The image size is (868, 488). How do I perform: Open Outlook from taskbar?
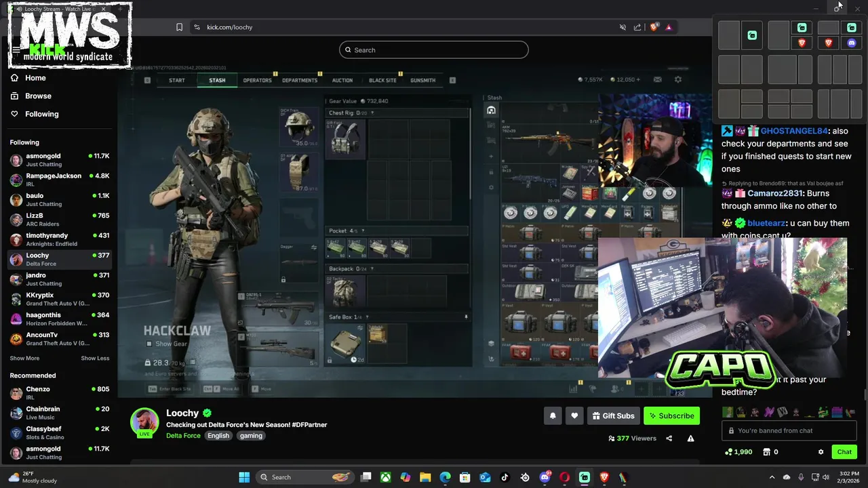(x=485, y=477)
